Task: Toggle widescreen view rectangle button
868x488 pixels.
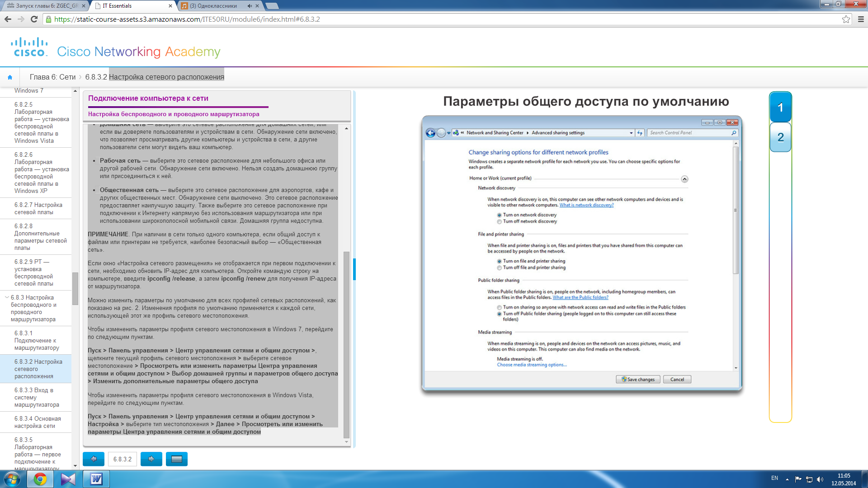Action: 177,459
